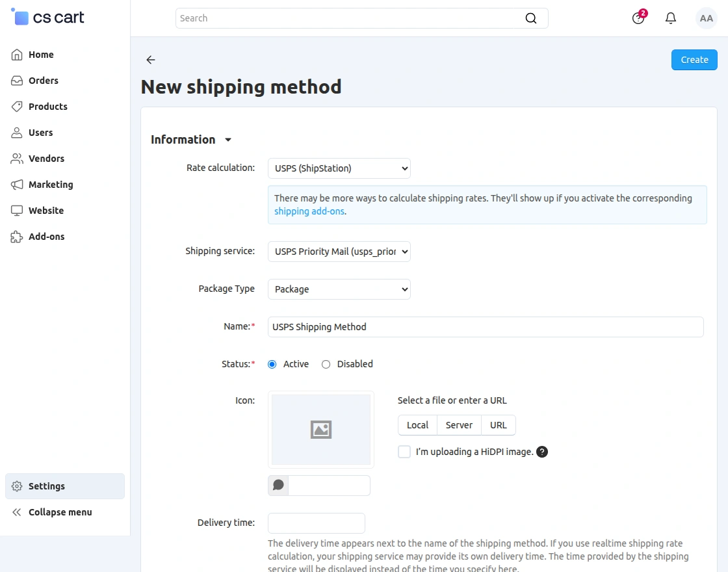Screen dimensions: 728x572
Task: Click the Rate calculation label
Action: pyautogui.click(x=220, y=168)
